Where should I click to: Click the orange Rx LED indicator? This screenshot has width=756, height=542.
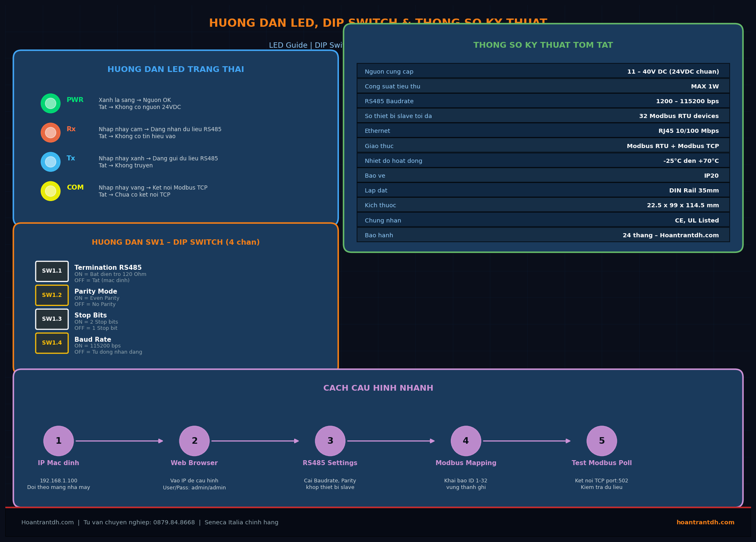51,132
